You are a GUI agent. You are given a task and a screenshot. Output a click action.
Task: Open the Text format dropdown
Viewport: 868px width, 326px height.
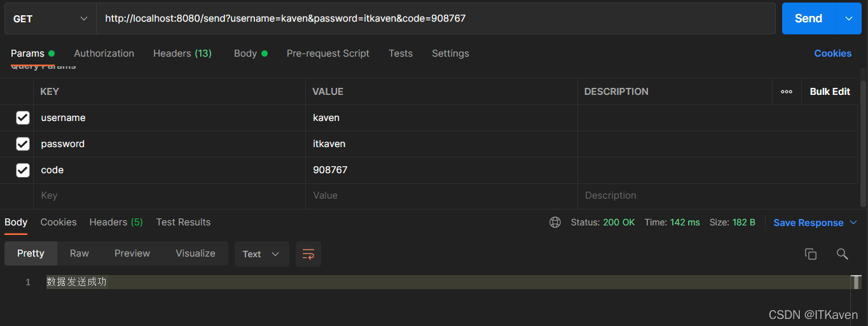[x=261, y=254]
